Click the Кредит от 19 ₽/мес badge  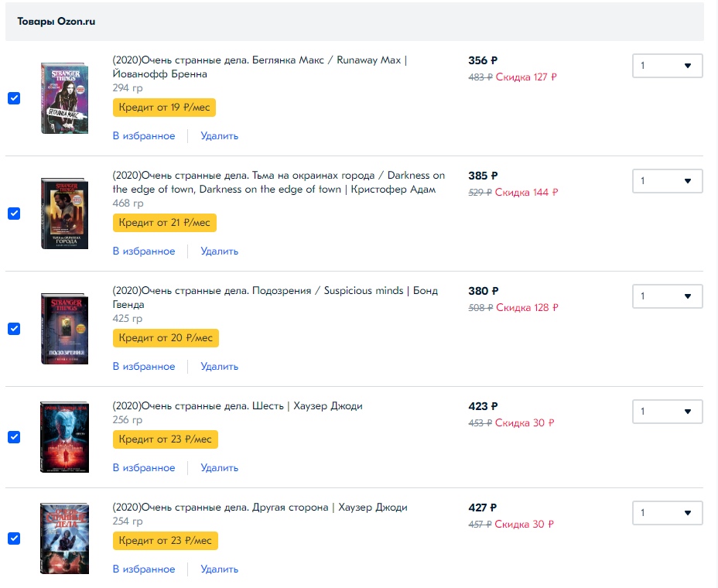[x=164, y=108]
